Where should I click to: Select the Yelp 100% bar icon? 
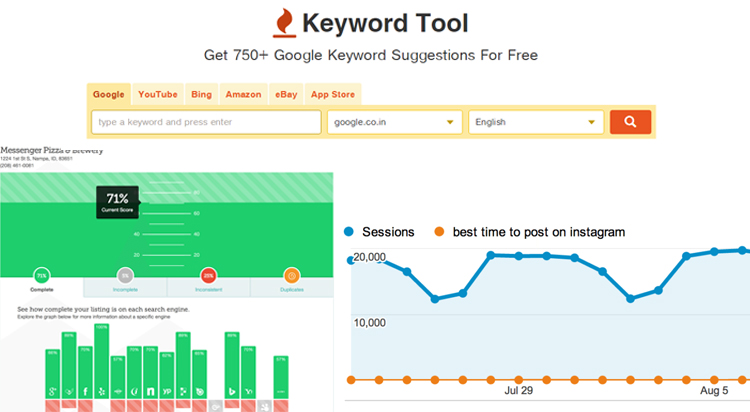pyautogui.click(x=101, y=392)
